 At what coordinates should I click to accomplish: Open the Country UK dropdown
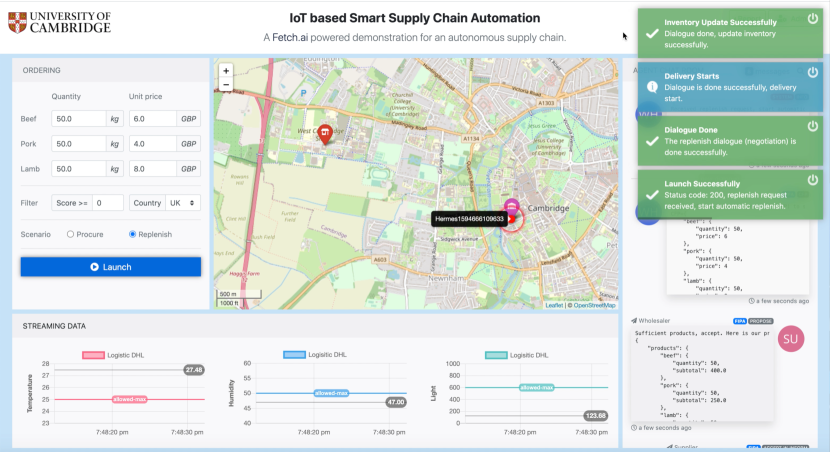[x=183, y=203]
